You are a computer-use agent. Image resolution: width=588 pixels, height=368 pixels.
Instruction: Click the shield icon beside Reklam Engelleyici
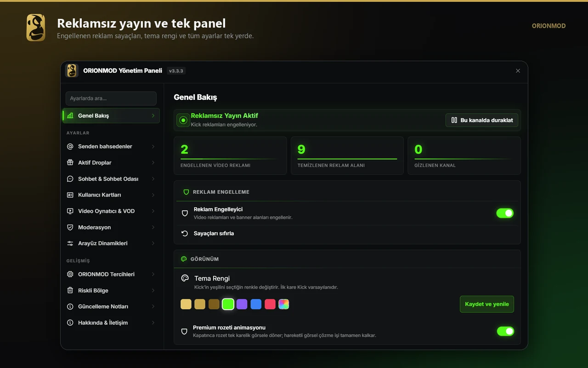pyautogui.click(x=185, y=213)
